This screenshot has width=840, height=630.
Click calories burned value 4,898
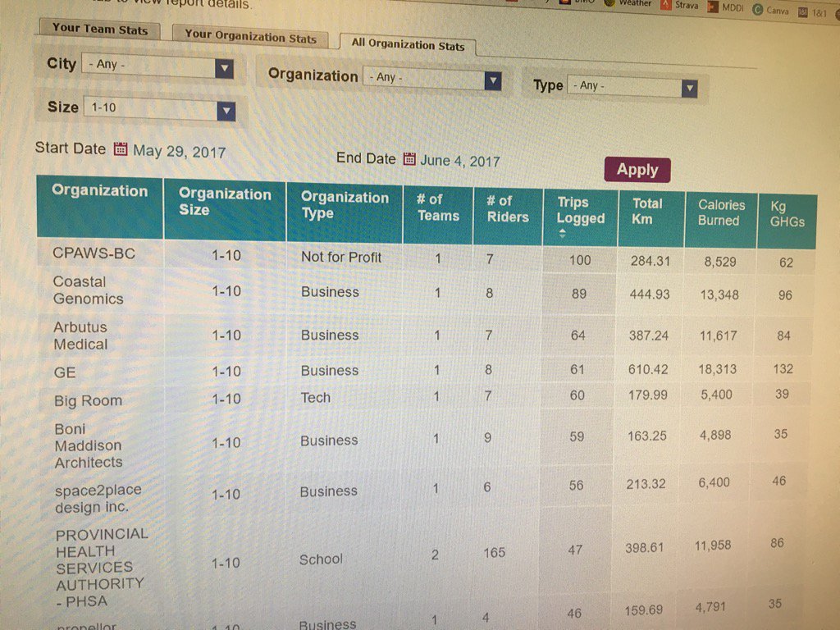[715, 435]
